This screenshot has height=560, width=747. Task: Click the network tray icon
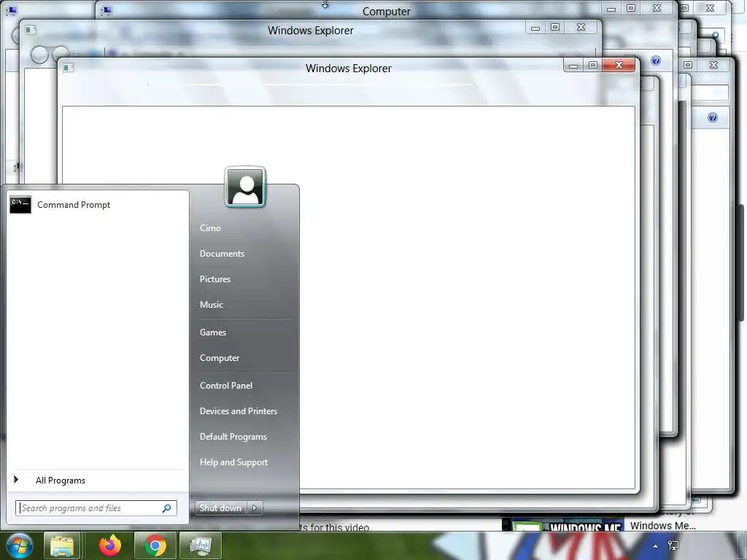tap(673, 545)
